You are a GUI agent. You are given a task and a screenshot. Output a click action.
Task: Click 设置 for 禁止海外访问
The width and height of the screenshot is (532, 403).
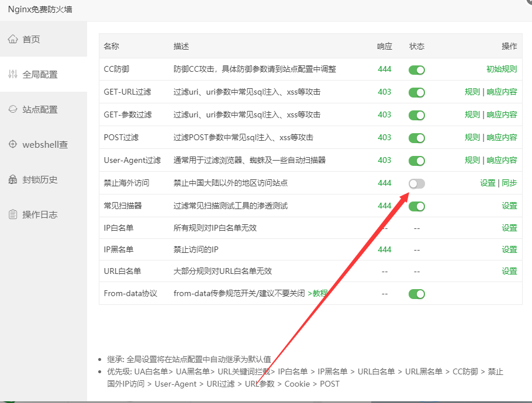click(488, 183)
